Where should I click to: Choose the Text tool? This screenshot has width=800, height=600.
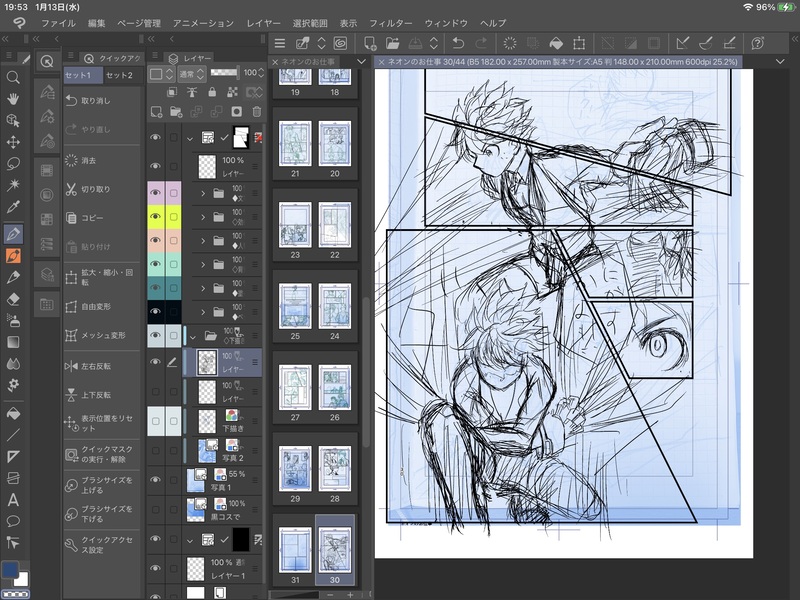(x=13, y=499)
